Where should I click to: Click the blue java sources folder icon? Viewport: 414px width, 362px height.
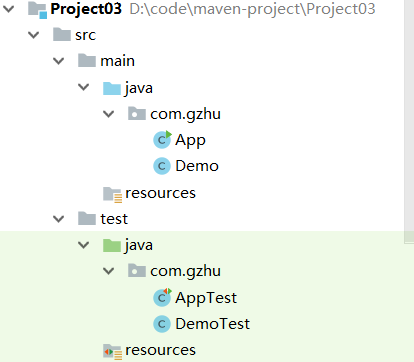tap(112, 88)
